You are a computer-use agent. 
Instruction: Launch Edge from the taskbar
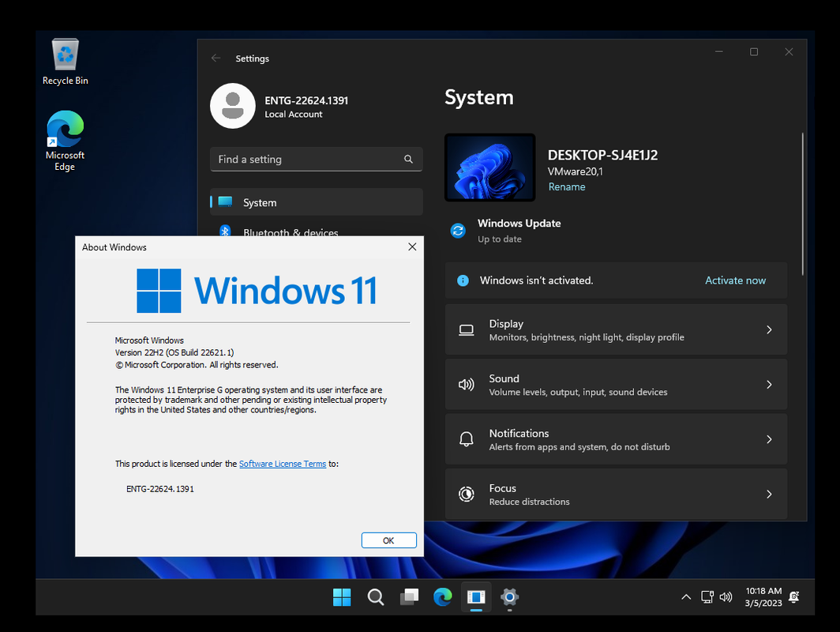coord(442,596)
